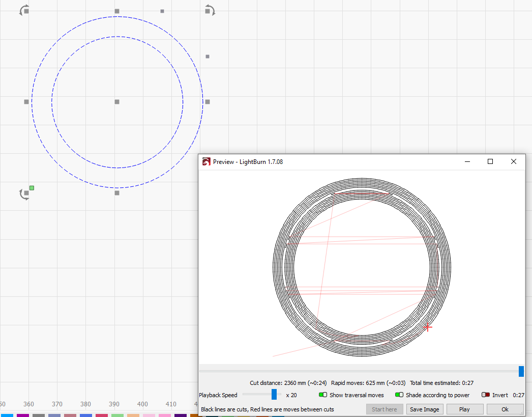Click the 'x 20' playback speed value
Screen dimensions: 532x417
pos(291,395)
